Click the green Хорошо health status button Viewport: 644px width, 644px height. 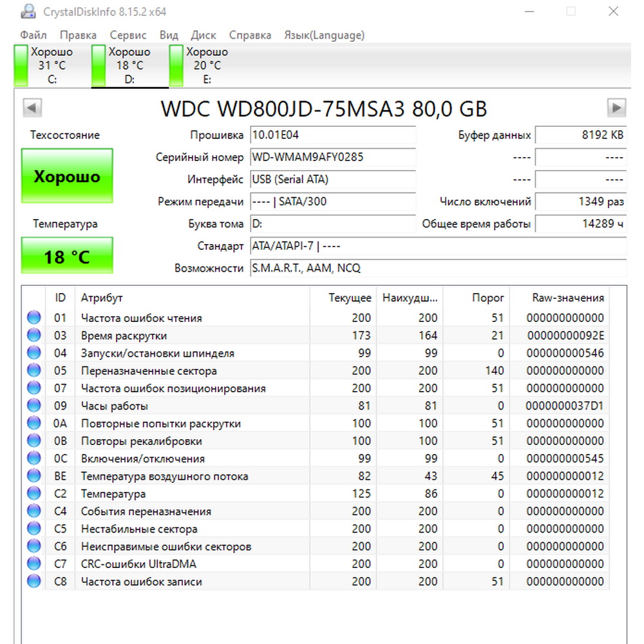[x=67, y=176]
